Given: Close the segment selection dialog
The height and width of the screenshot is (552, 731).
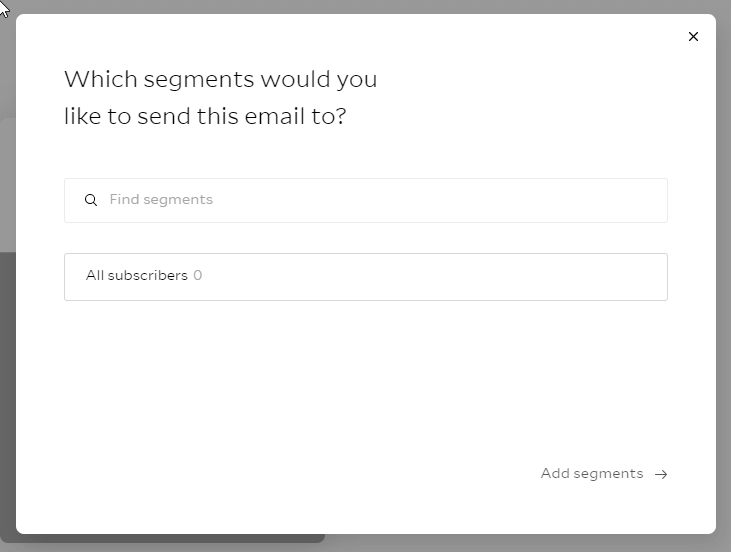Looking at the screenshot, I should tap(693, 37).
